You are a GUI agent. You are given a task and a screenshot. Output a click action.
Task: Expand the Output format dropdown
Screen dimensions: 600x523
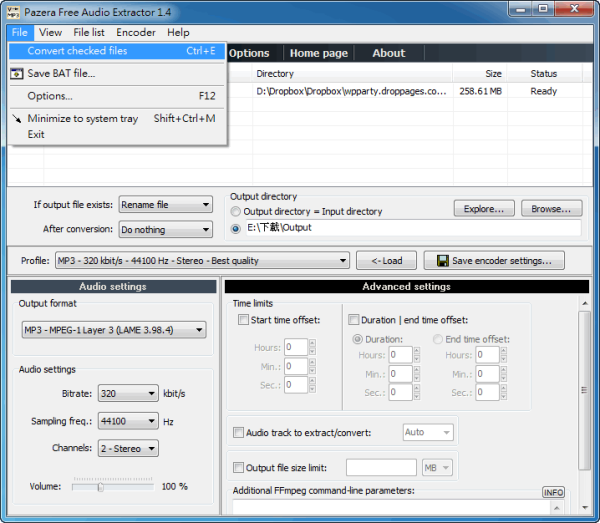tap(199, 330)
